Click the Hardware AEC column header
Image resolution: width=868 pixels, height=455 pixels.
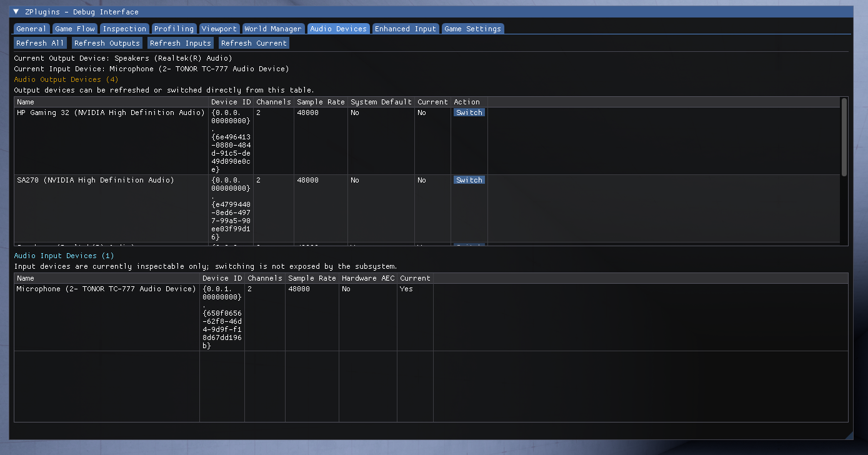point(368,278)
